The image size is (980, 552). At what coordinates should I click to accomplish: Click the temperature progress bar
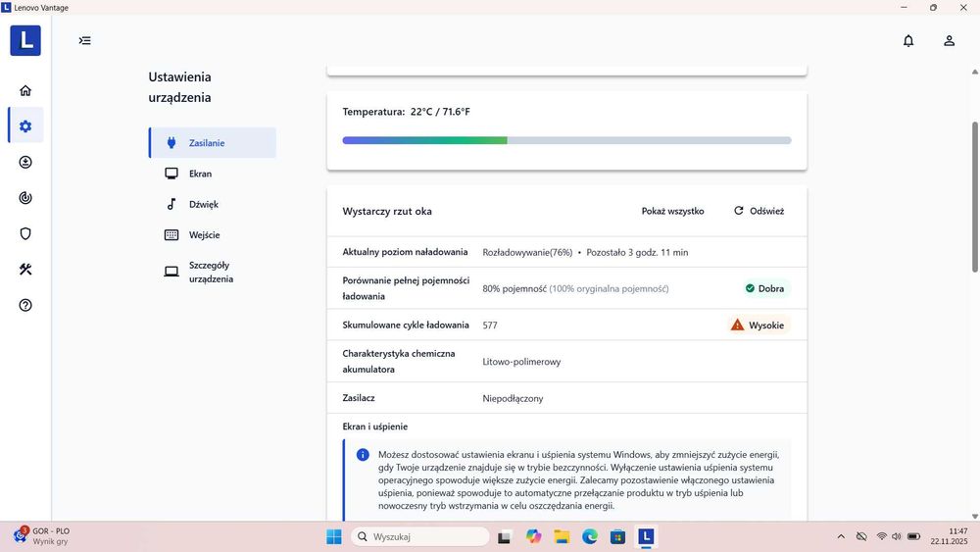coord(566,140)
